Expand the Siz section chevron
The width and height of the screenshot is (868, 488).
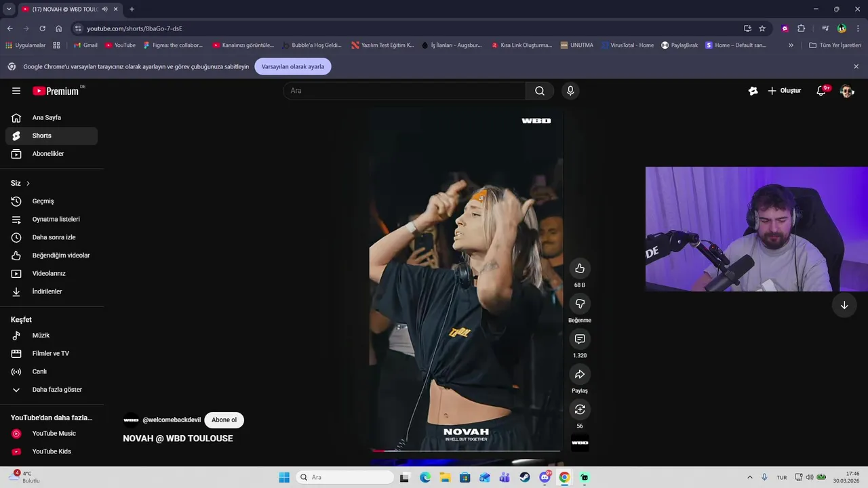pyautogui.click(x=28, y=183)
